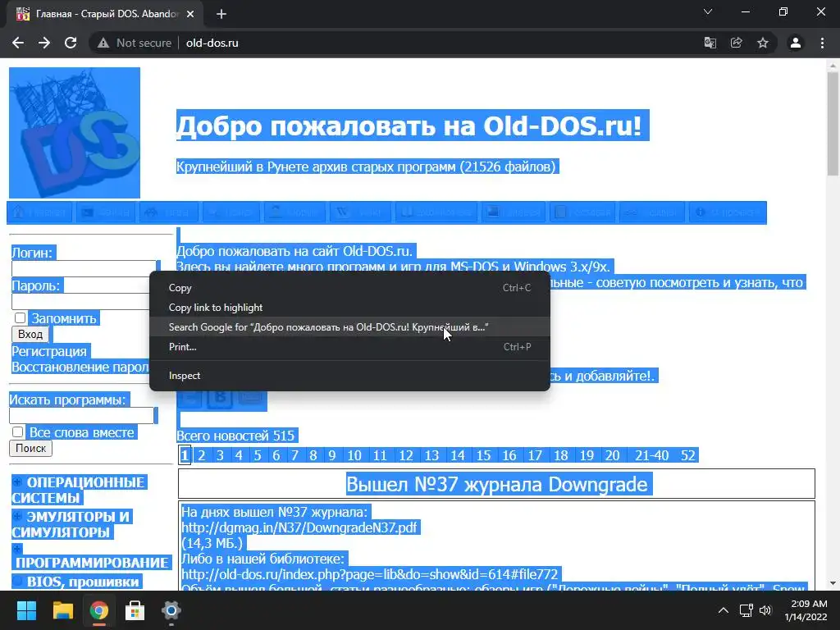The image size is (840, 630).
Task: Open the Google Translate icon in address bar
Action: click(710, 43)
